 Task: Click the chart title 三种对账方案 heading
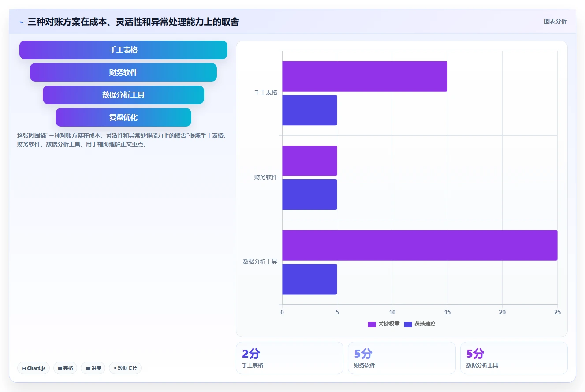133,22
